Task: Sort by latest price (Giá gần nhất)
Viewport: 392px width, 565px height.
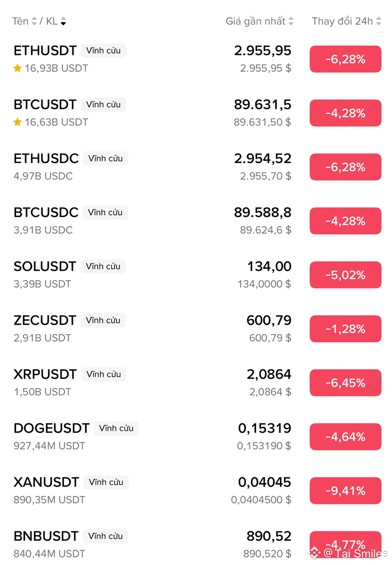Action: [x=259, y=21]
